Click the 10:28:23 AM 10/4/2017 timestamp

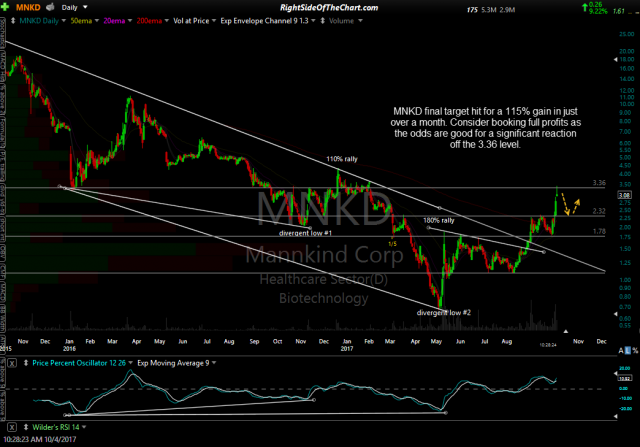coord(40,440)
